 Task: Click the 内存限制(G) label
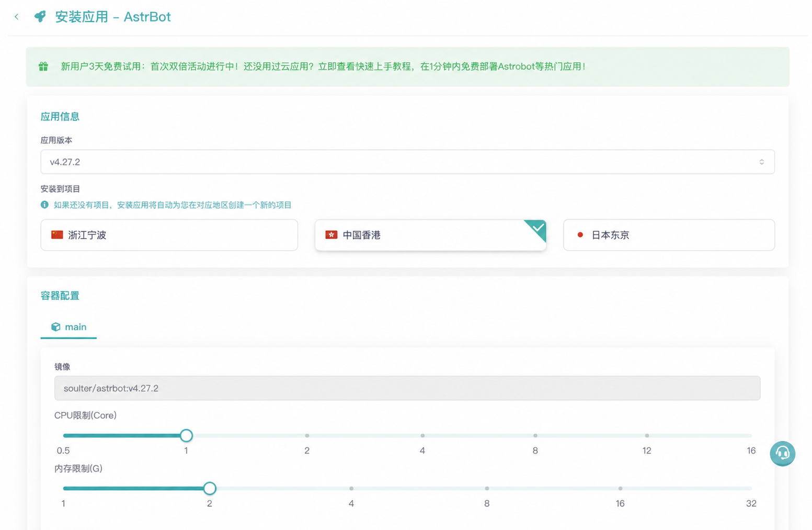[78, 468]
